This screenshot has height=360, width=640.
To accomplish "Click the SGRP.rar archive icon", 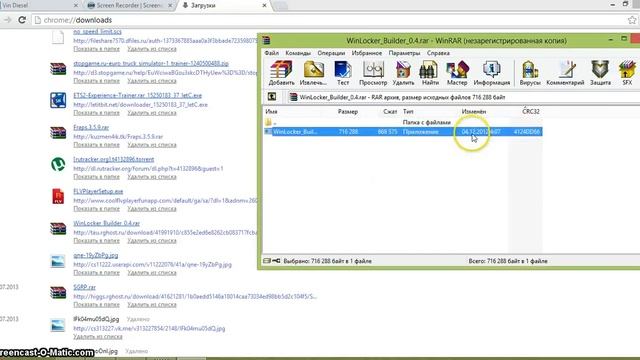I will [58, 292].
